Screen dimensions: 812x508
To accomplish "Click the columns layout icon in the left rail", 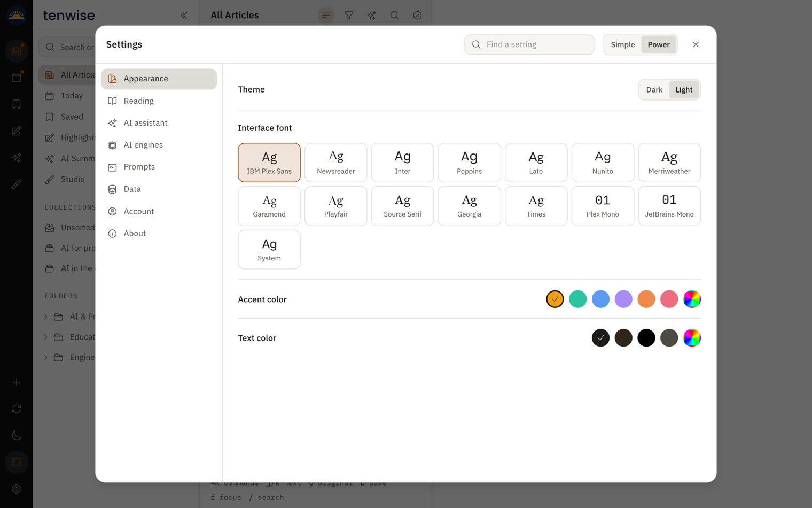I will [17, 462].
